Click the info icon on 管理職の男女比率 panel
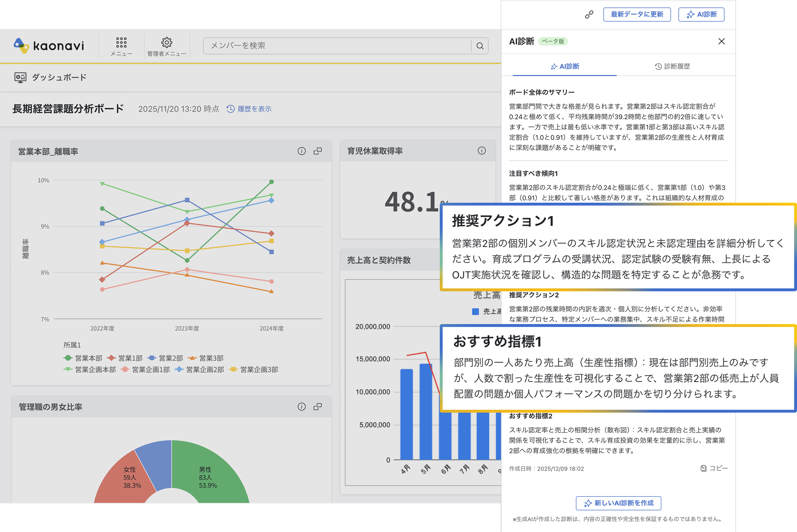797x532 pixels. [x=302, y=406]
